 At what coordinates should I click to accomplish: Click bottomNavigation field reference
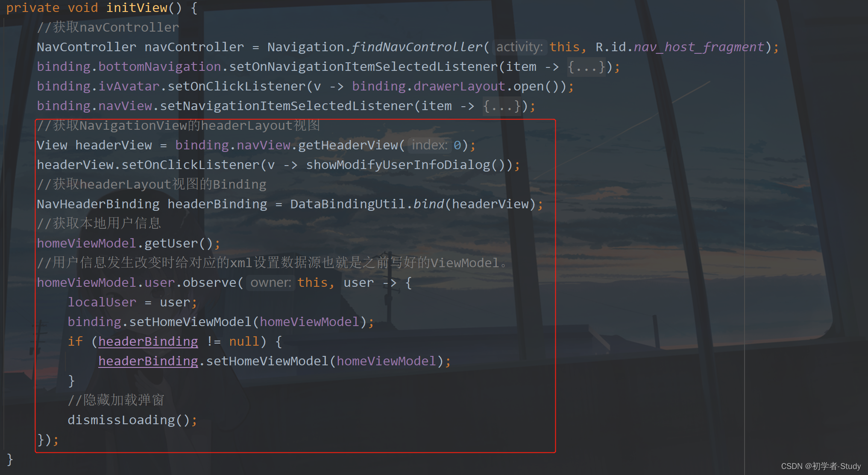click(x=160, y=67)
